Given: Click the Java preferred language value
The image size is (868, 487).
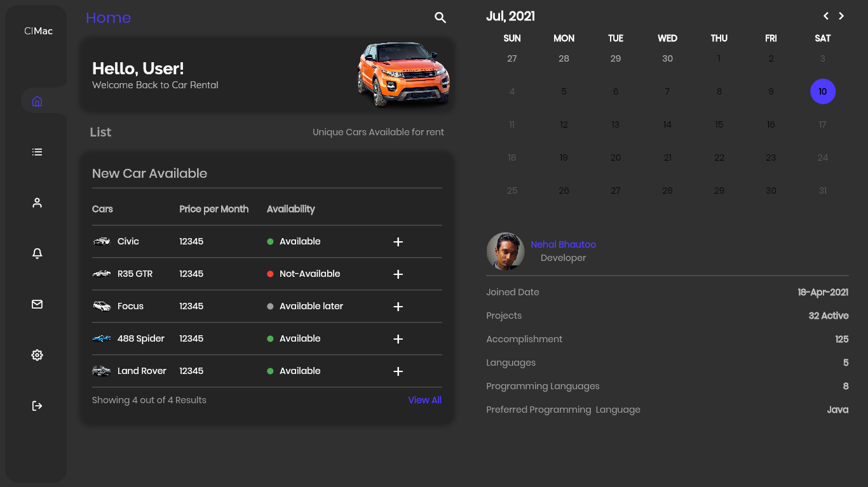Looking at the screenshot, I should coord(837,410).
